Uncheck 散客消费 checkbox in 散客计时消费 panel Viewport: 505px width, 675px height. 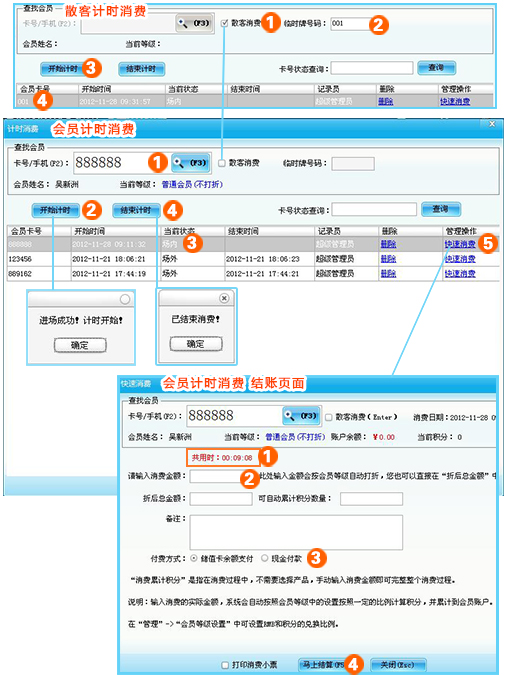click(x=224, y=23)
